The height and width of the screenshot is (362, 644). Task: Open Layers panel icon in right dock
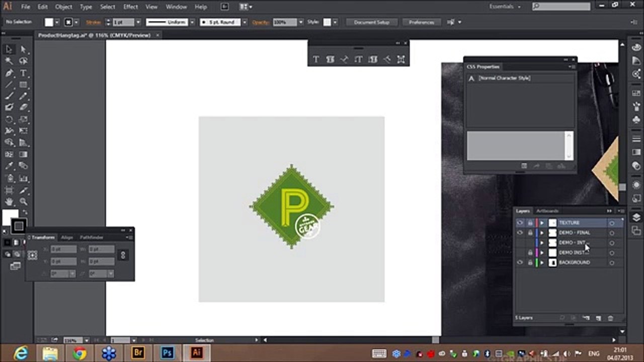coord(636,217)
